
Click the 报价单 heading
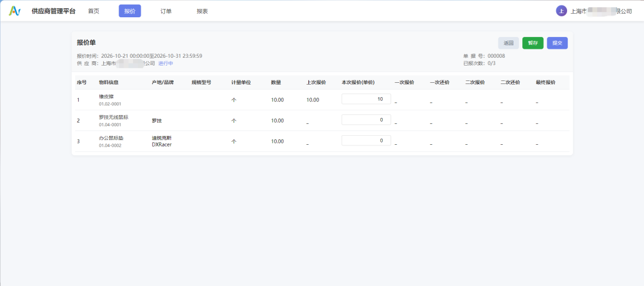pyautogui.click(x=86, y=42)
